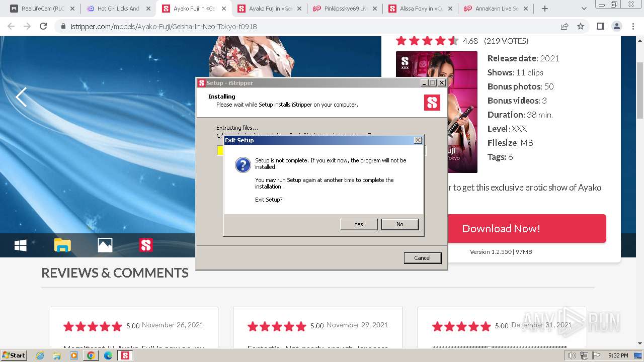
Task: Click Cancel in the iStripper Setup window
Action: point(423,258)
